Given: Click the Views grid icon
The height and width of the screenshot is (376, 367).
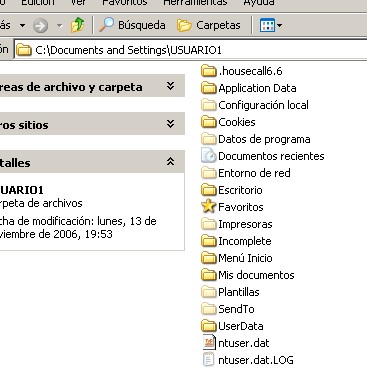Looking at the screenshot, I should coord(267,25).
